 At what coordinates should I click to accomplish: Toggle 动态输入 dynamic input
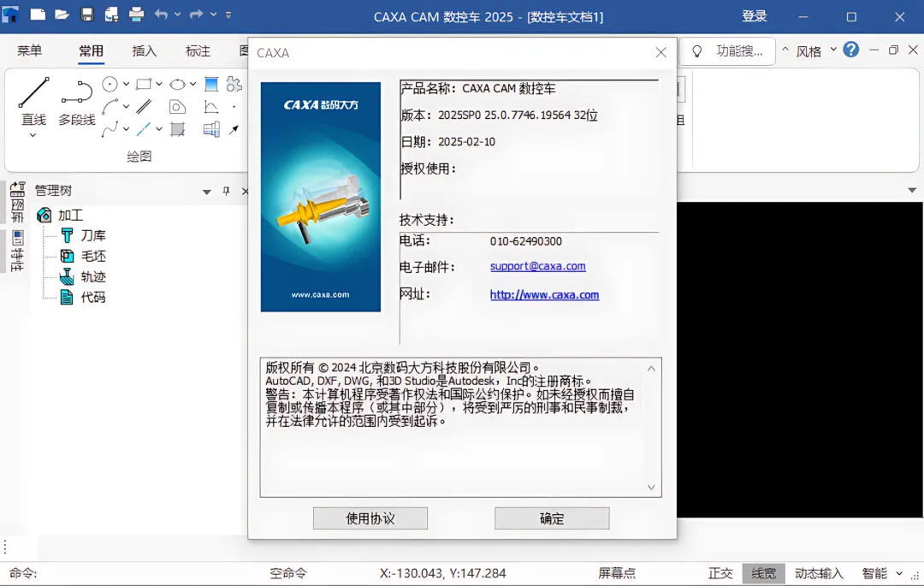coord(819,573)
